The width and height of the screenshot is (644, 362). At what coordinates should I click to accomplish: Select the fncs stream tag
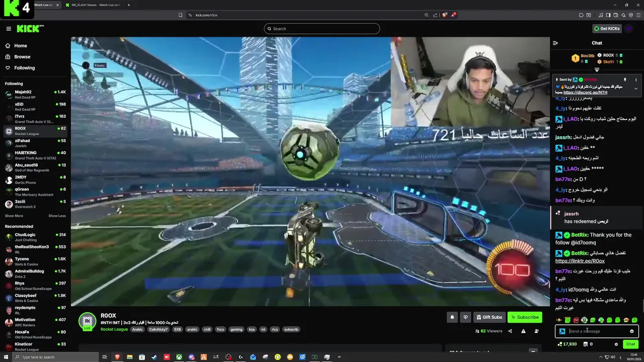(220, 329)
